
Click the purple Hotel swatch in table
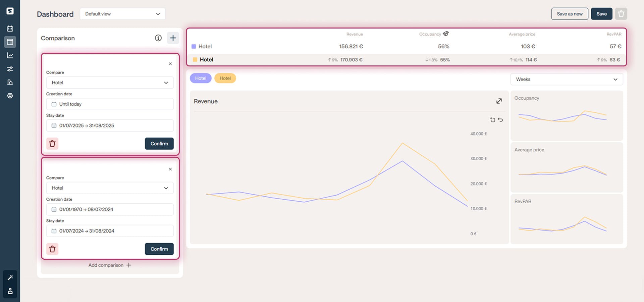tap(194, 46)
